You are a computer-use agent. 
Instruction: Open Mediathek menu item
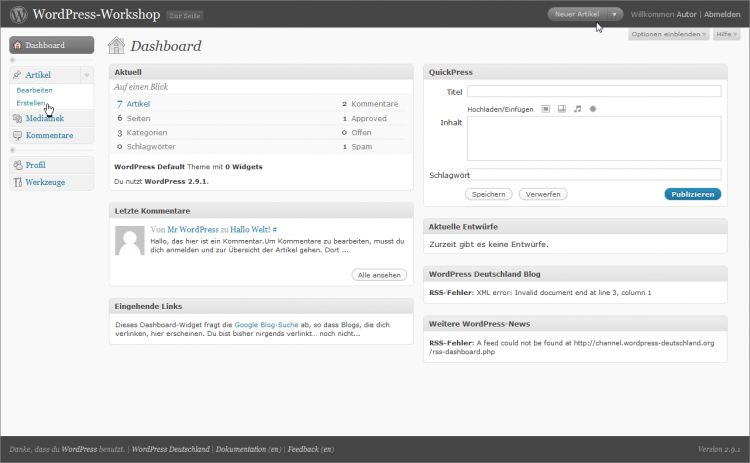click(x=45, y=118)
